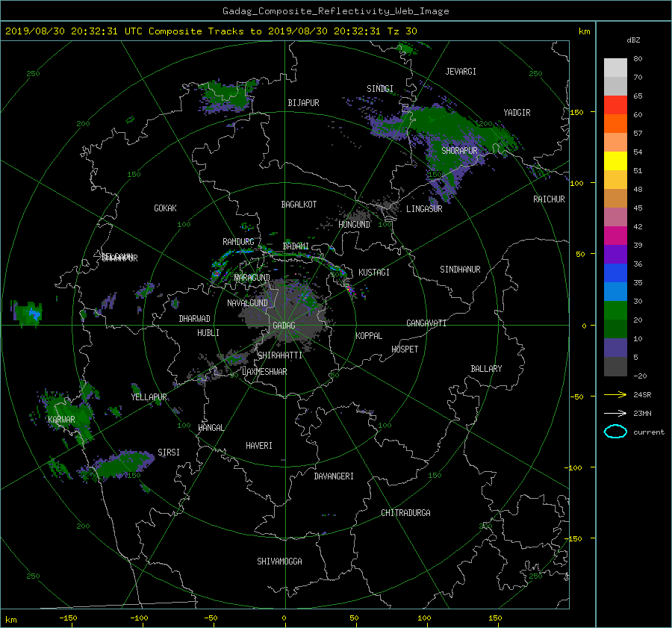Click the light gray 70 dBZ swatch
This screenshot has width=672, height=628.
pos(615,68)
